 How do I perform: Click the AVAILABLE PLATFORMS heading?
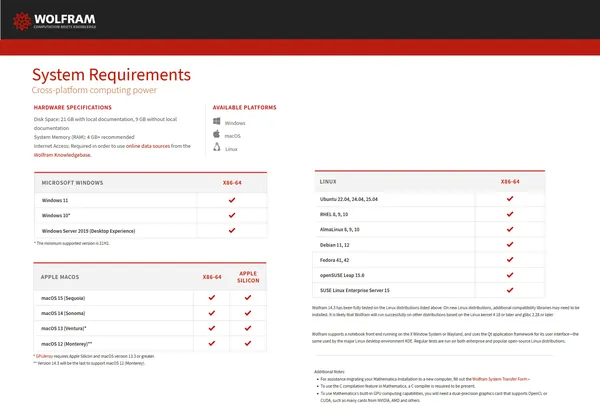(x=245, y=108)
